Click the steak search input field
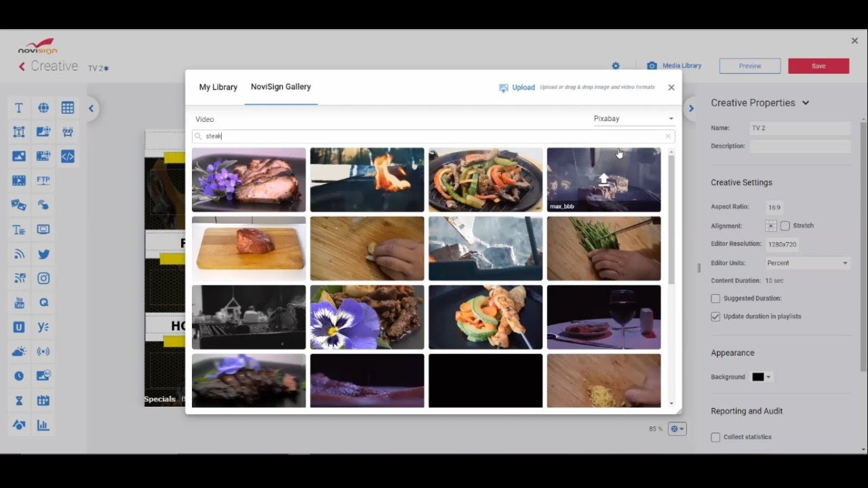Image resolution: width=868 pixels, height=488 pixels. click(x=433, y=136)
